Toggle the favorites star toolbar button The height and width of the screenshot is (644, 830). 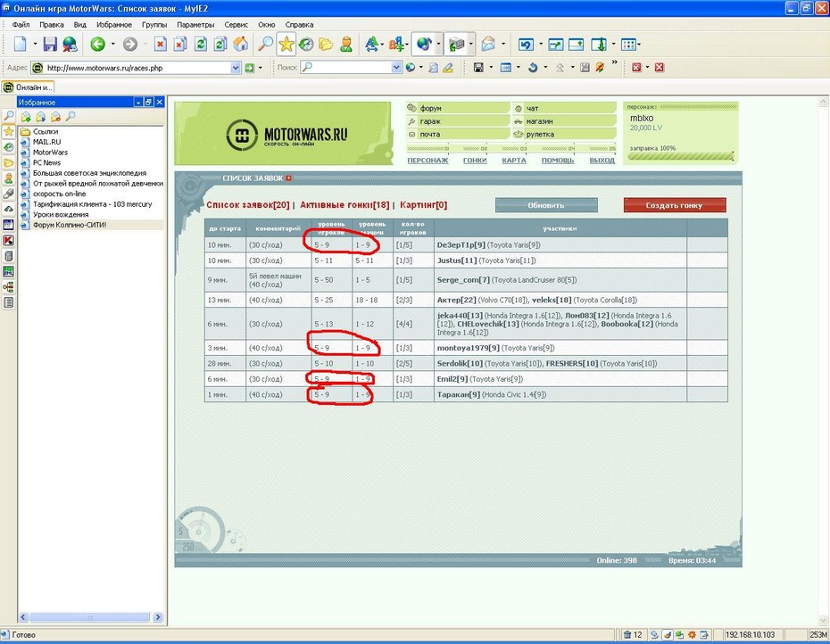(286, 45)
